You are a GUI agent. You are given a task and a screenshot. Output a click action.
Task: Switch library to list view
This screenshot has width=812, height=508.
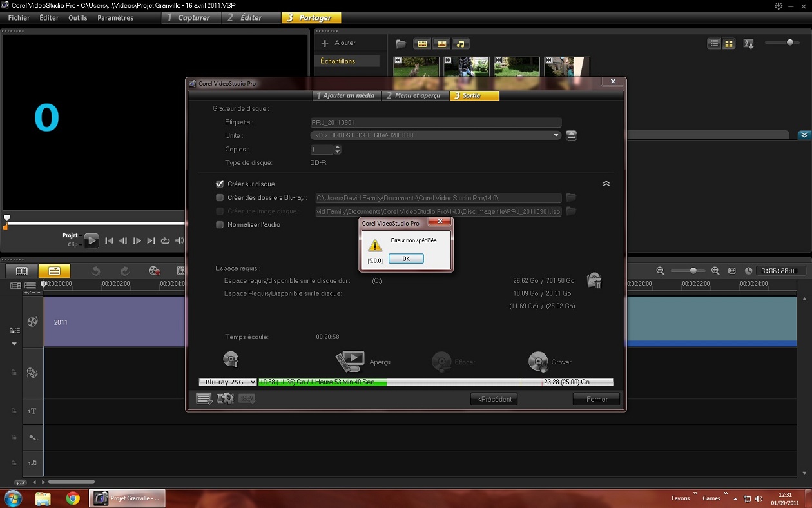tap(714, 44)
